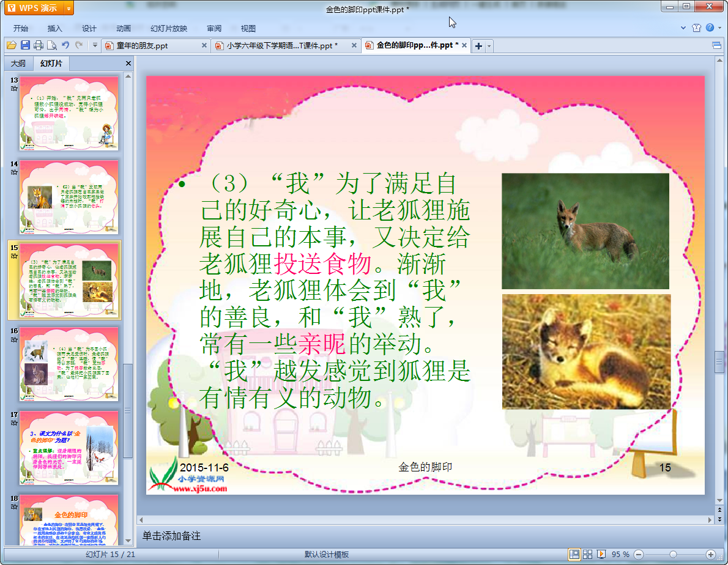Open the 视图 ribbon tab

tap(248, 28)
